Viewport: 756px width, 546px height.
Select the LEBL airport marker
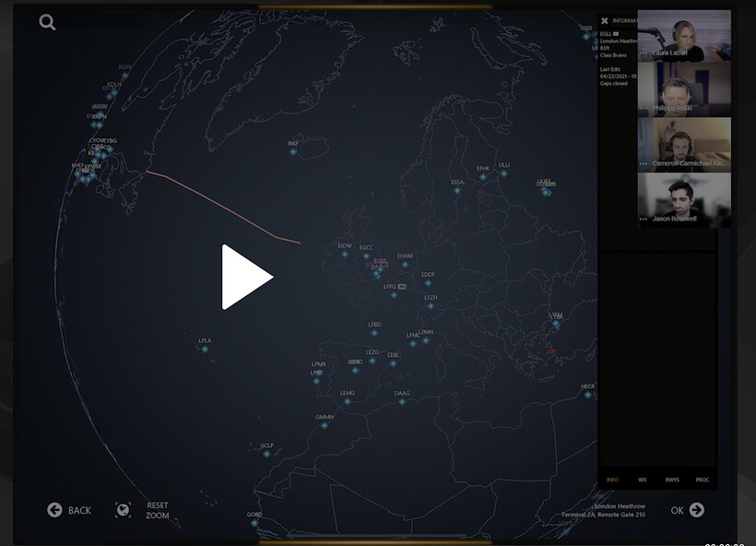(394, 363)
